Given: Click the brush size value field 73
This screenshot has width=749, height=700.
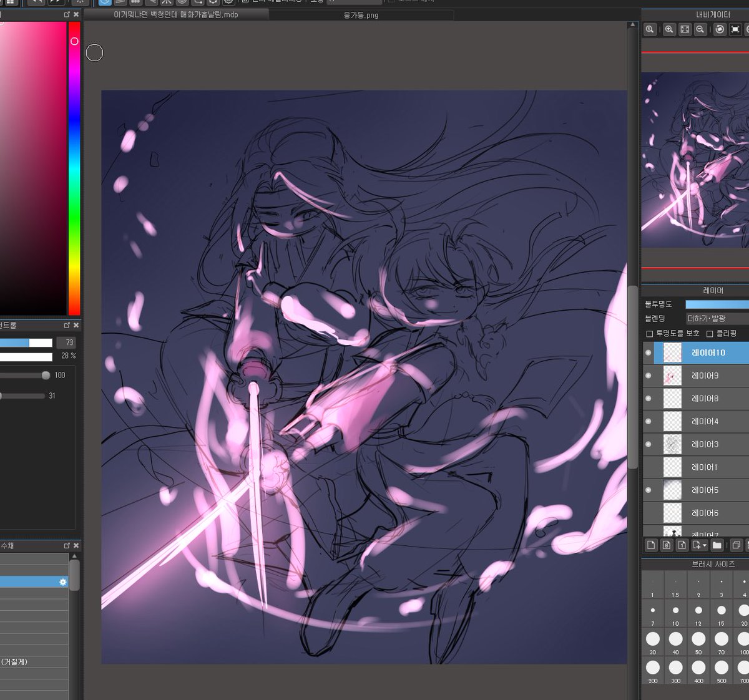Looking at the screenshot, I should click(66, 343).
